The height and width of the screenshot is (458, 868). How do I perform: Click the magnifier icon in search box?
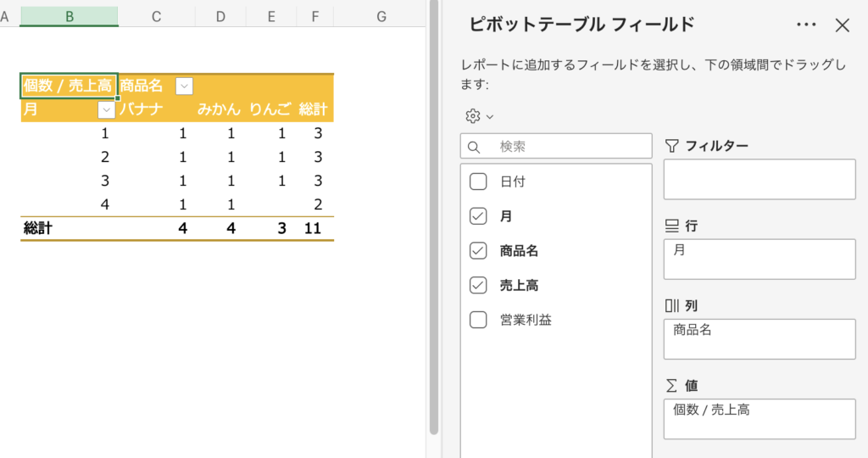(475, 147)
